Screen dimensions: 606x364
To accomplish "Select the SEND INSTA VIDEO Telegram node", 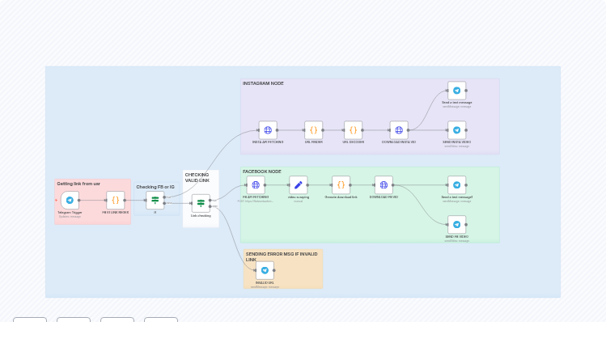I will click(456, 130).
